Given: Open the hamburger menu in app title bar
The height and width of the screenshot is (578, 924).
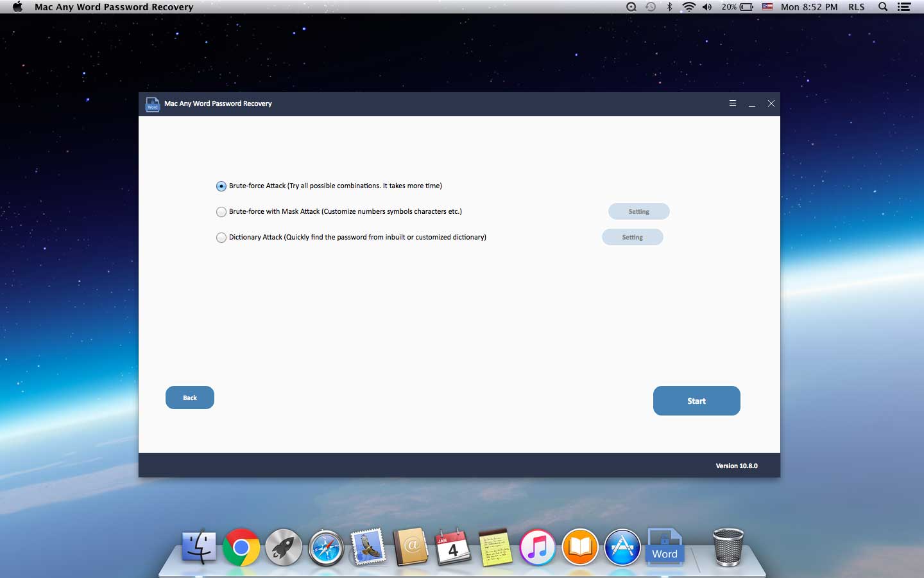Looking at the screenshot, I should click(x=732, y=103).
